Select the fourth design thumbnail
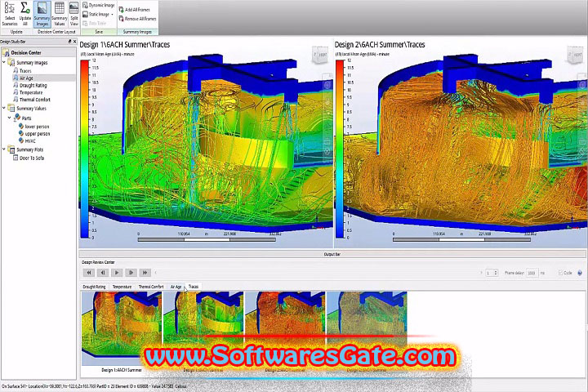588x392 pixels. (x=367, y=328)
